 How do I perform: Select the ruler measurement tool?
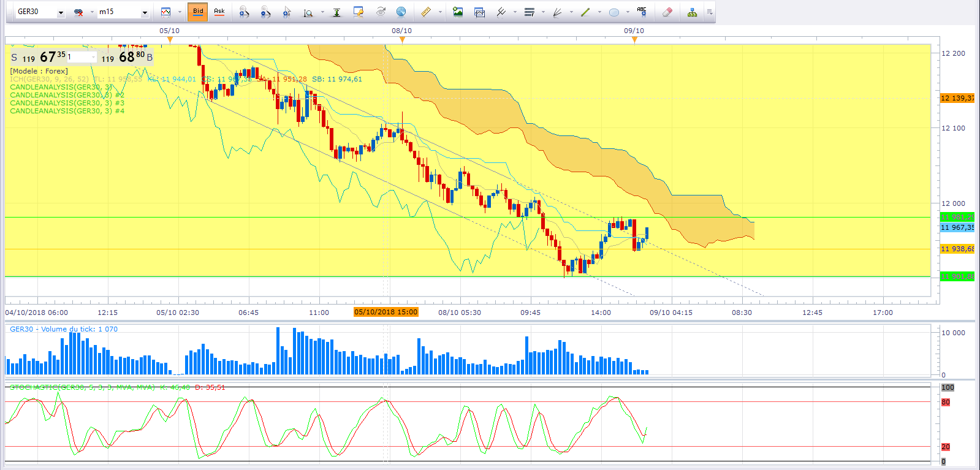426,12
